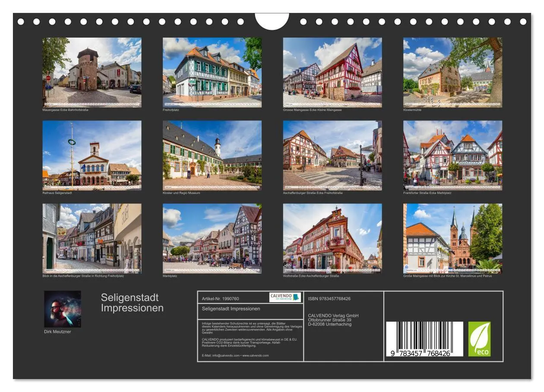Expand the ISBN 9783457768426 details section
Image resolution: width=544 pixels, height=392 pixels.
(x=328, y=297)
